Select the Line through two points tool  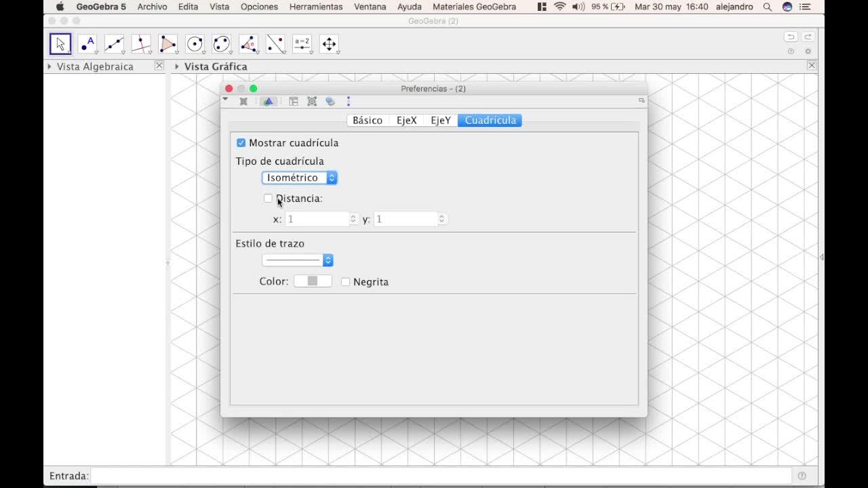(114, 44)
